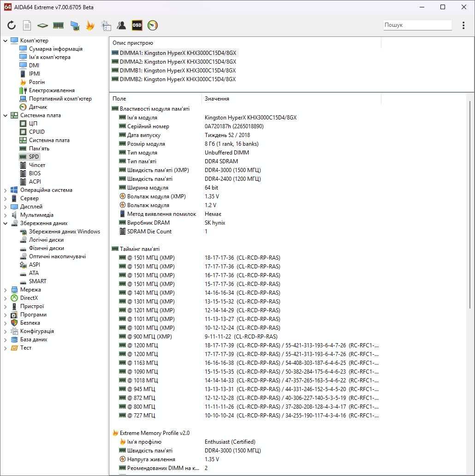Click the details pane vertical scrollbar

[470, 205]
